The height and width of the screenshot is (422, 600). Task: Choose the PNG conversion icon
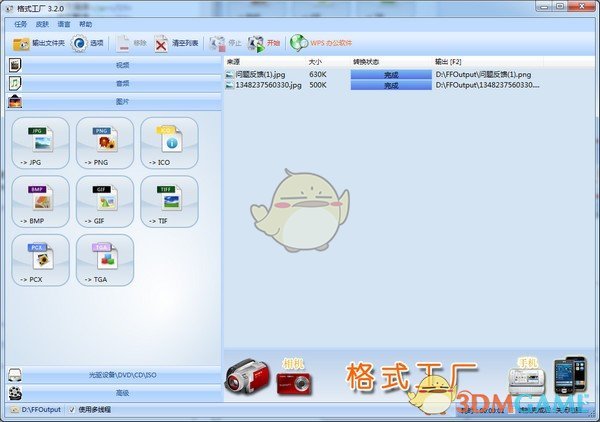(x=105, y=142)
